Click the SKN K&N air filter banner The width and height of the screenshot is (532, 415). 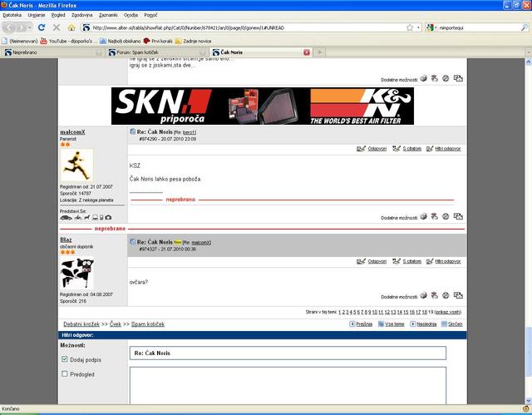(263, 106)
